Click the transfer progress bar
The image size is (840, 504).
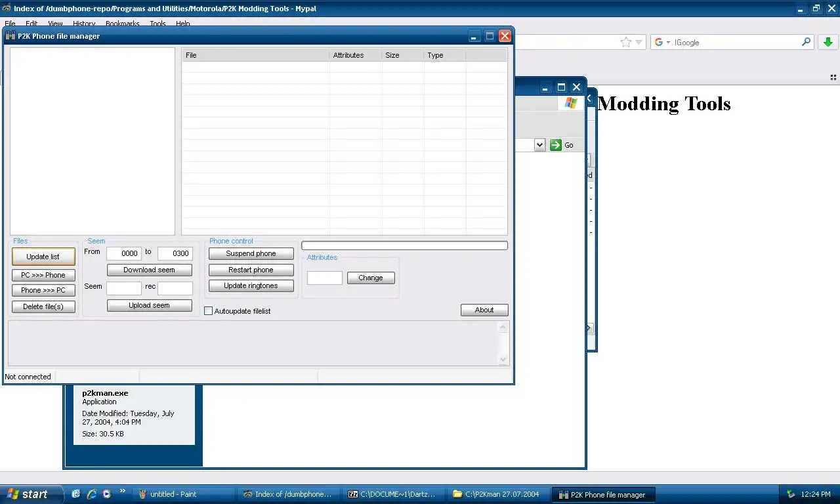click(x=404, y=245)
